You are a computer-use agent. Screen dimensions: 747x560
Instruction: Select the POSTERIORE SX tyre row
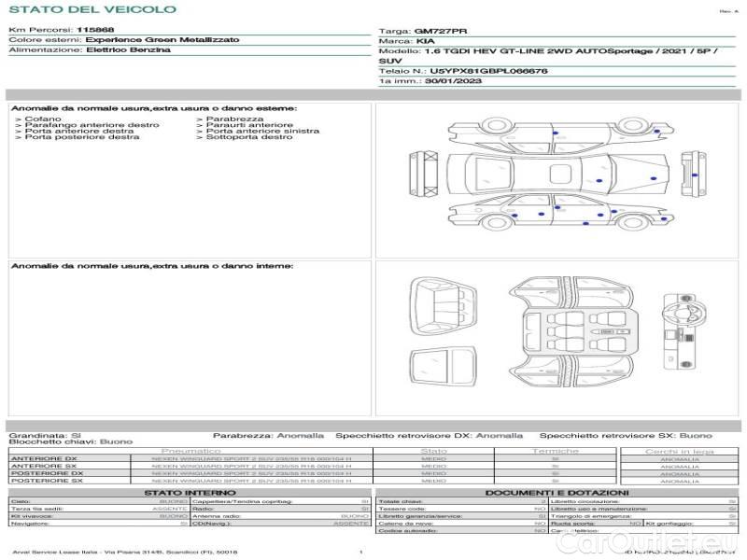point(187,481)
